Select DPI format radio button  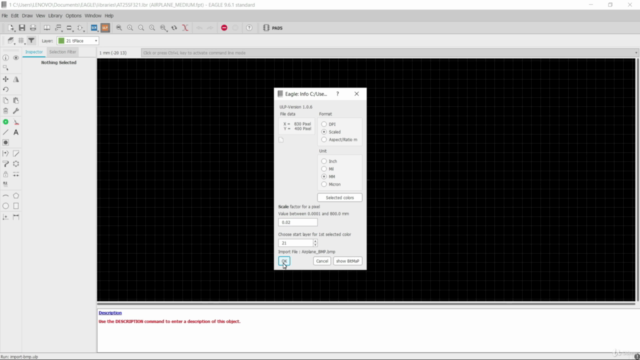pos(324,124)
